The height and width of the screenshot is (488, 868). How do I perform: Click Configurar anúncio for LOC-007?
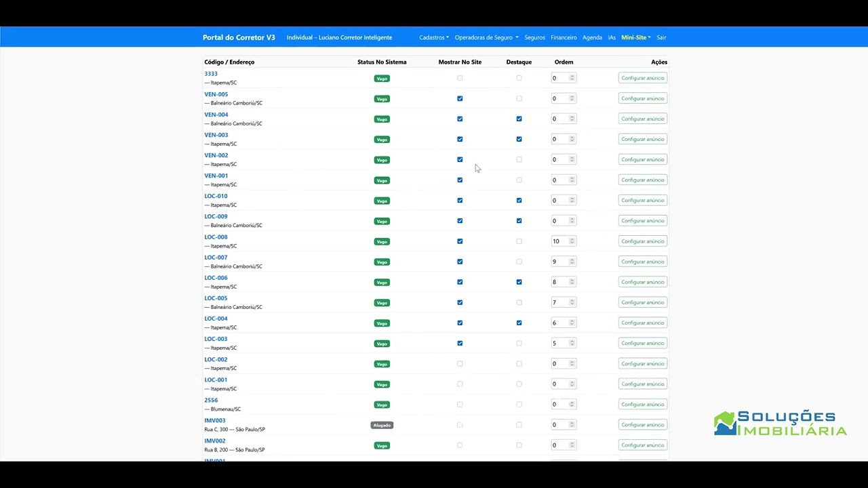click(x=643, y=262)
